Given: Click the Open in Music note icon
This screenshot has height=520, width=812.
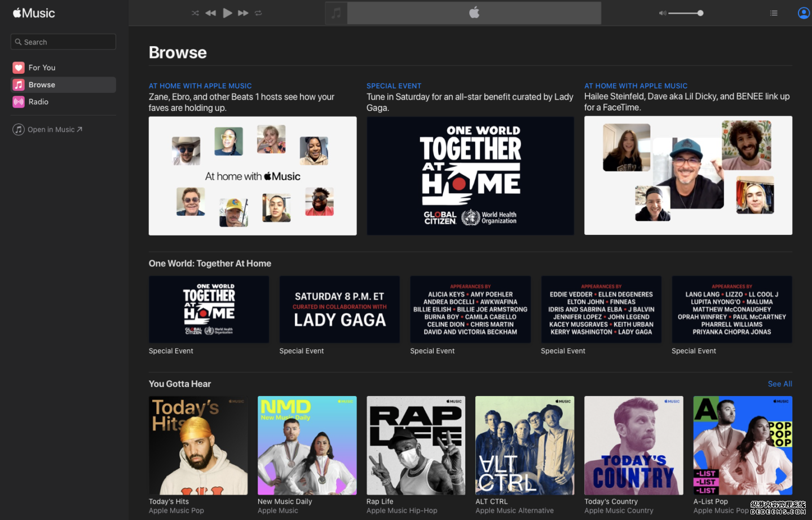Looking at the screenshot, I should click(19, 130).
